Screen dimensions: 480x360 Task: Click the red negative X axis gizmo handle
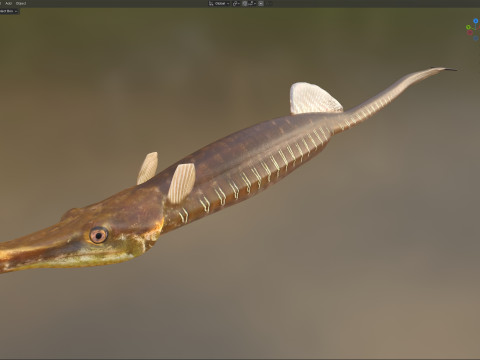470,33
